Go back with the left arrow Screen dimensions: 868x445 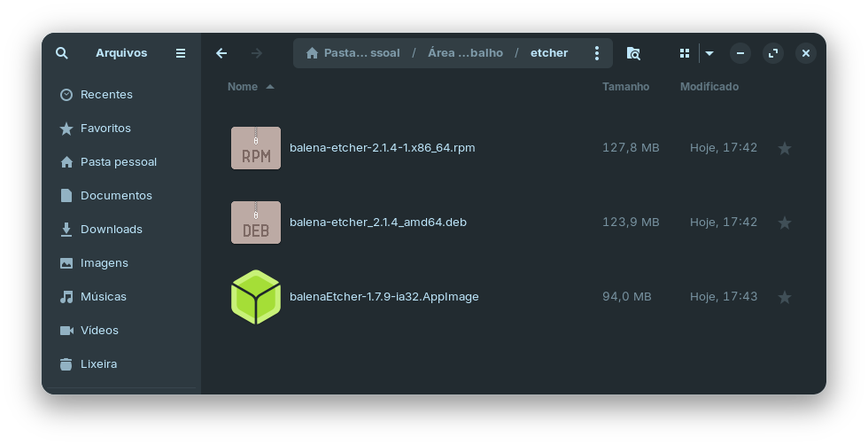pyautogui.click(x=221, y=53)
